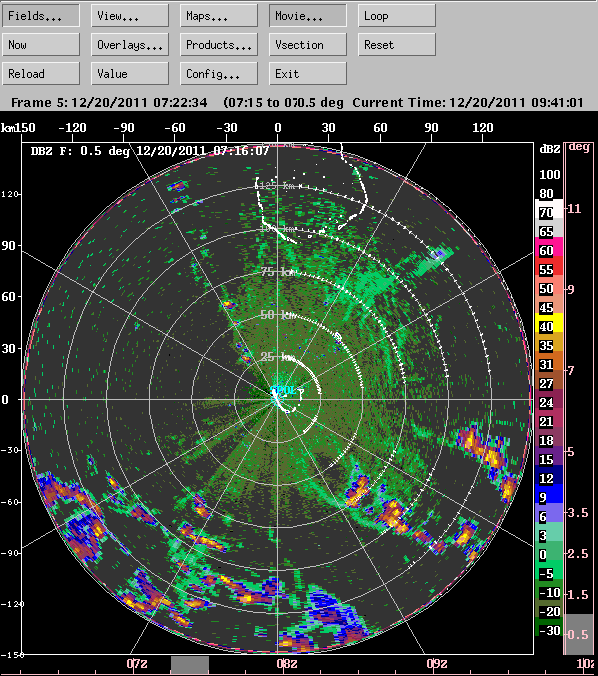Select the 11 deg elevation tick
The width and height of the screenshot is (598, 676).
[x=574, y=209]
